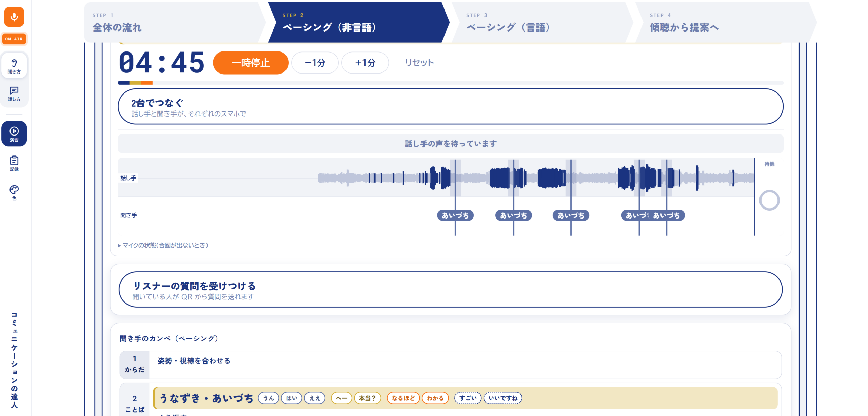868x416 pixels.
Task: Reset the timer via リセット
Action: pyautogui.click(x=419, y=63)
